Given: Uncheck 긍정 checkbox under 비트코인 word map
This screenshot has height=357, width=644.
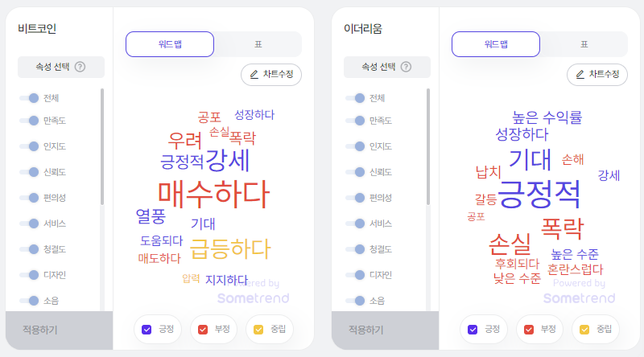Looking at the screenshot, I should (147, 330).
